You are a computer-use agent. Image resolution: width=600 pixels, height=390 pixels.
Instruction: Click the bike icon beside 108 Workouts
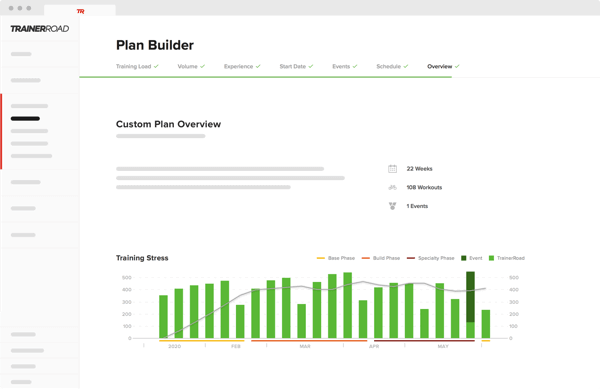392,188
